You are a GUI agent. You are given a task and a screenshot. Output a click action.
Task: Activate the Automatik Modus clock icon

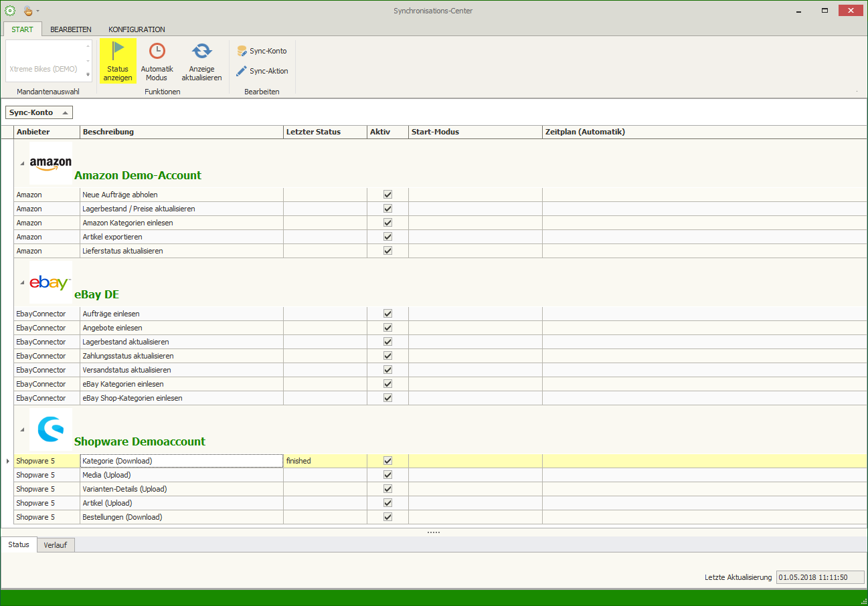(157, 52)
